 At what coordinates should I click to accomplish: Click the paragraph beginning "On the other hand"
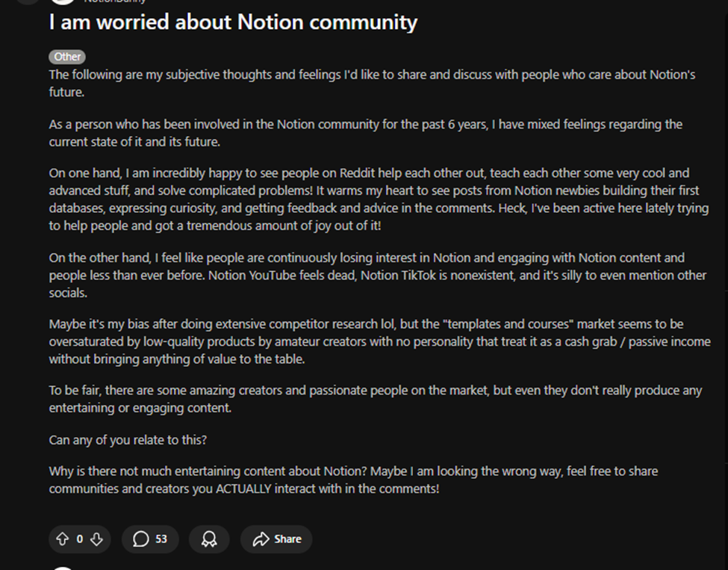(x=377, y=275)
